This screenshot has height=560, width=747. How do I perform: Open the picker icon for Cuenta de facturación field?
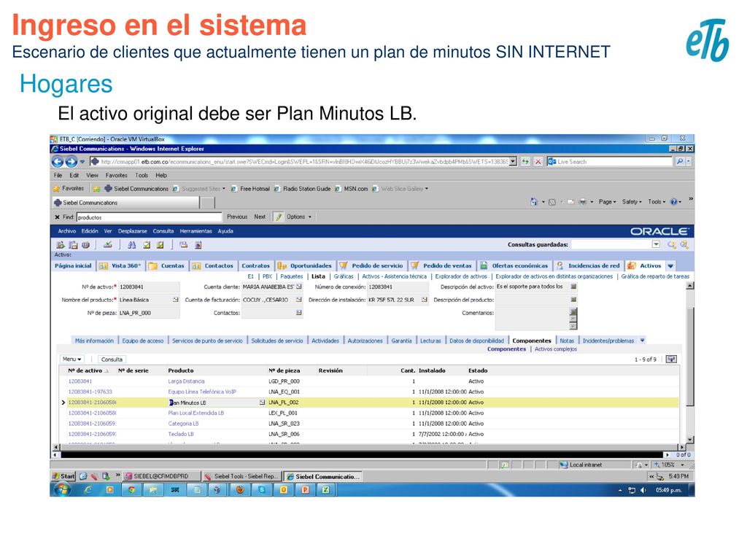(298, 300)
